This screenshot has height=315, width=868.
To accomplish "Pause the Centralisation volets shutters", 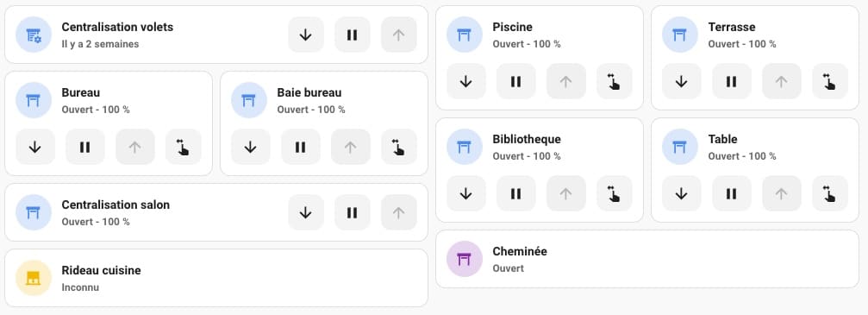I will pyautogui.click(x=352, y=35).
